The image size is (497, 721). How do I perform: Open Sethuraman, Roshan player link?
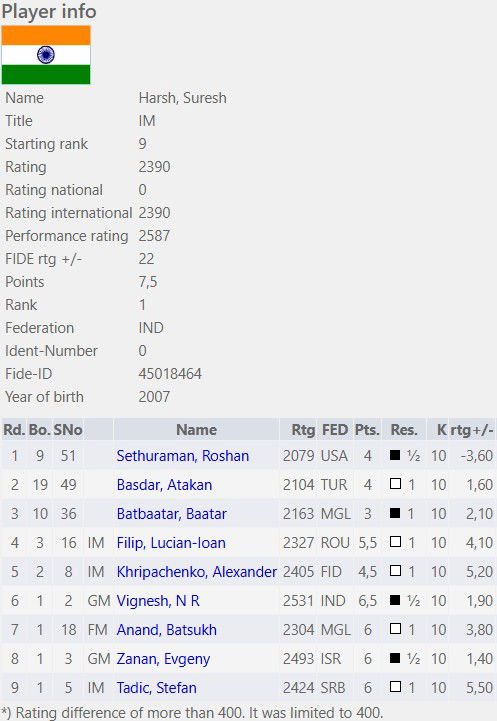pyautogui.click(x=183, y=456)
